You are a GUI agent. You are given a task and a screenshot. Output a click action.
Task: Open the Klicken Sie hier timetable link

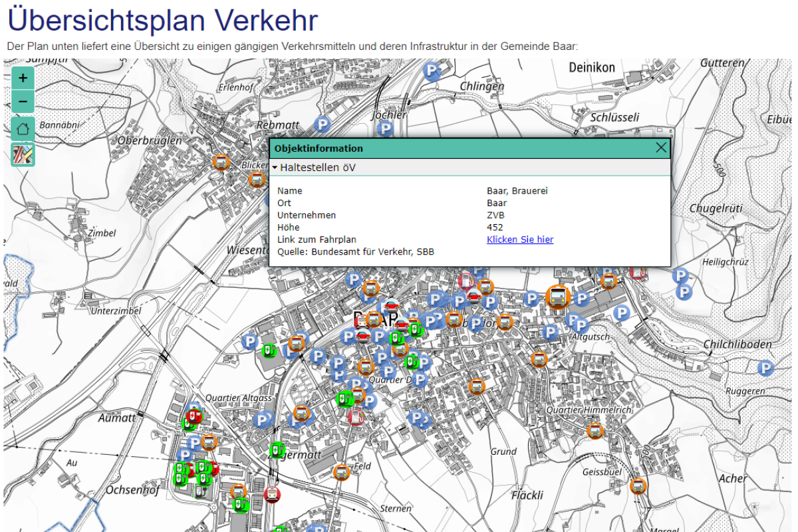coord(519,239)
